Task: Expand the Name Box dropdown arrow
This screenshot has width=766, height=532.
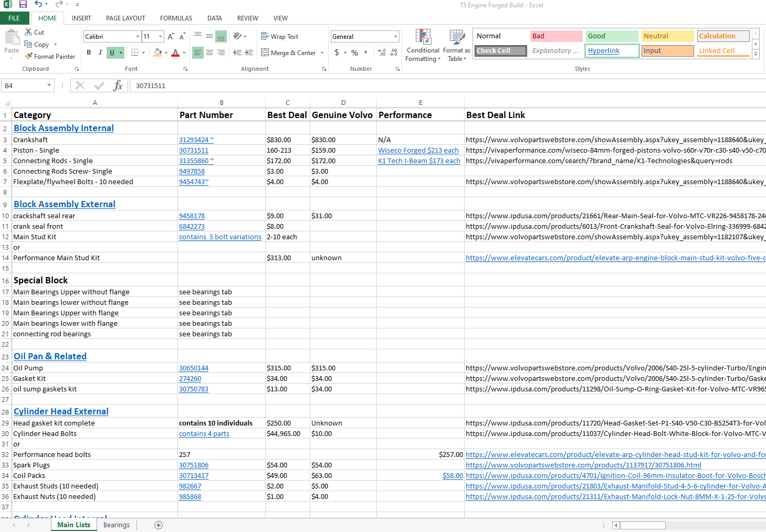Action: pos(49,86)
